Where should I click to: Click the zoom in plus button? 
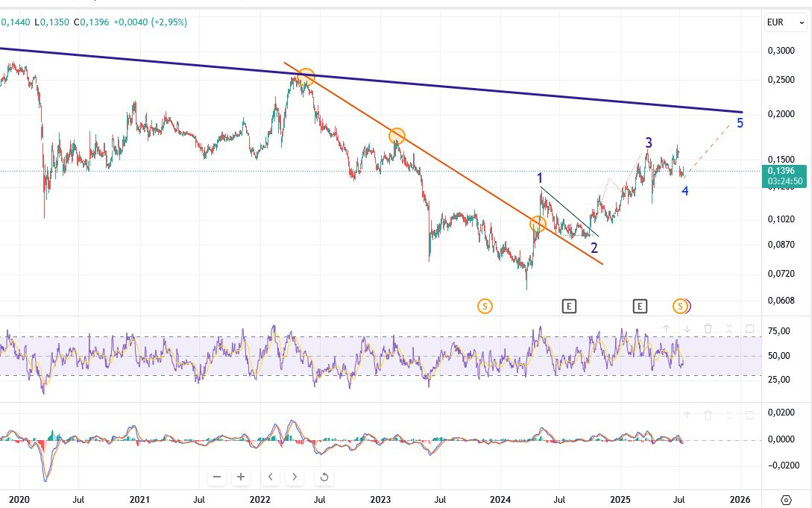click(x=241, y=477)
